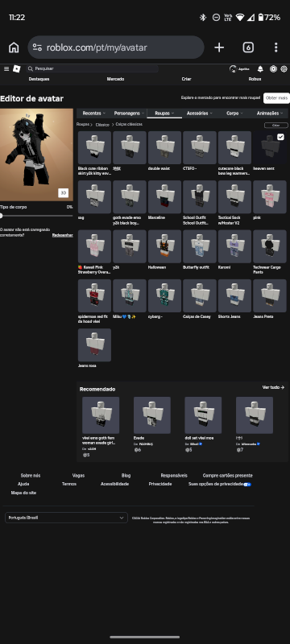This screenshot has width=290, height=644.
Task: Select the CTSFO pants item
Action: 200,148
